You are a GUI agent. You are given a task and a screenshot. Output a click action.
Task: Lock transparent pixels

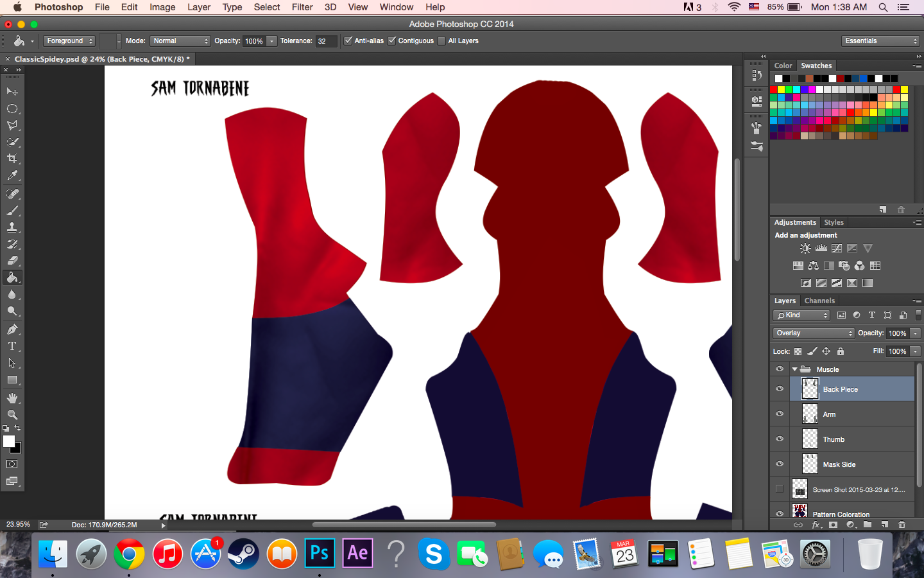798,351
